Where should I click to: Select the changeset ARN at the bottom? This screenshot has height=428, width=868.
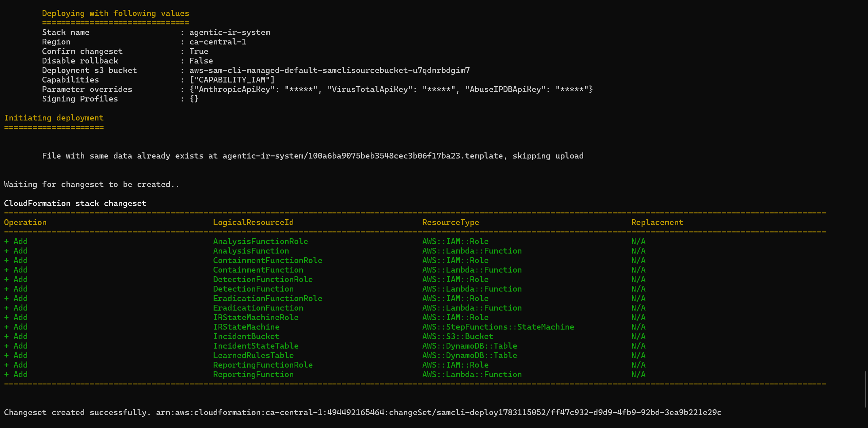pos(439,412)
